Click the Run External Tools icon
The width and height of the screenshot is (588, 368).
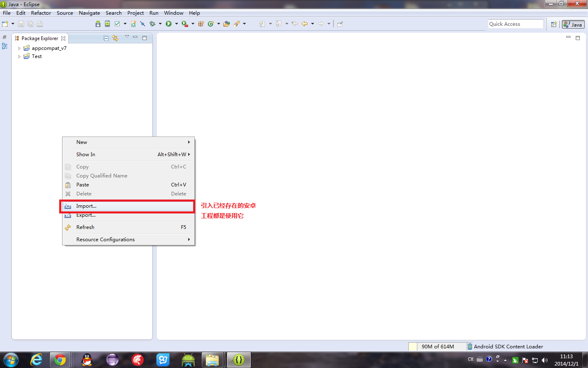pos(185,24)
